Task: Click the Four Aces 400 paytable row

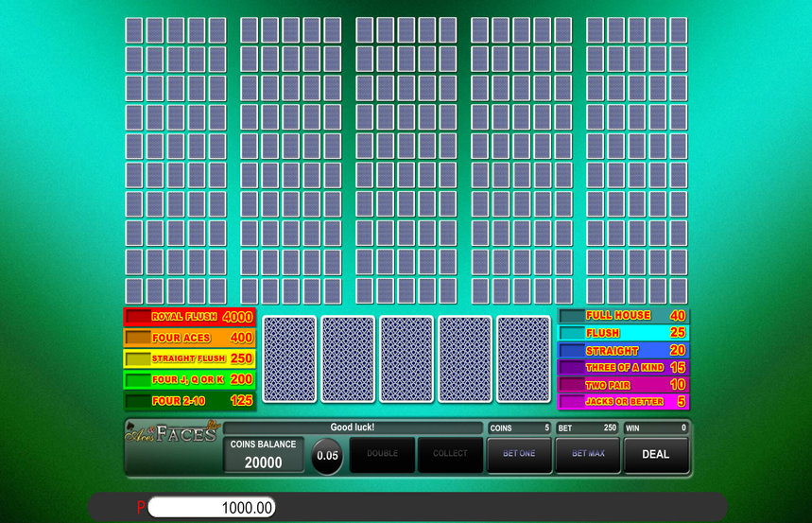Action: click(189, 338)
